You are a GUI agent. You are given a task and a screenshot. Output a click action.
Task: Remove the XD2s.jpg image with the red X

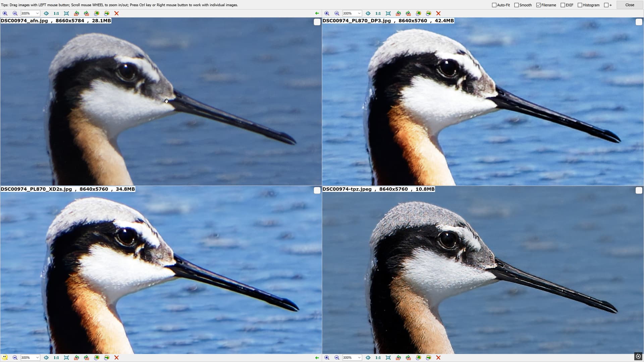point(117,358)
